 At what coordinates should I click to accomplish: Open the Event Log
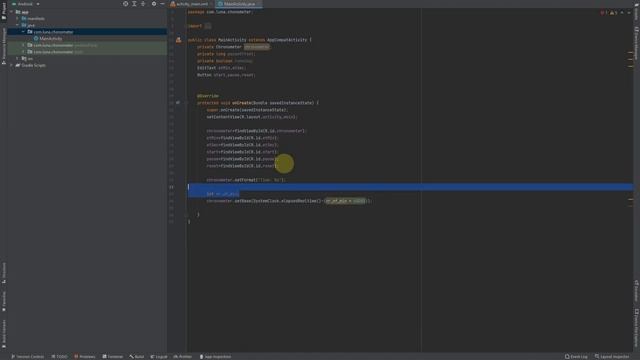coord(576,356)
